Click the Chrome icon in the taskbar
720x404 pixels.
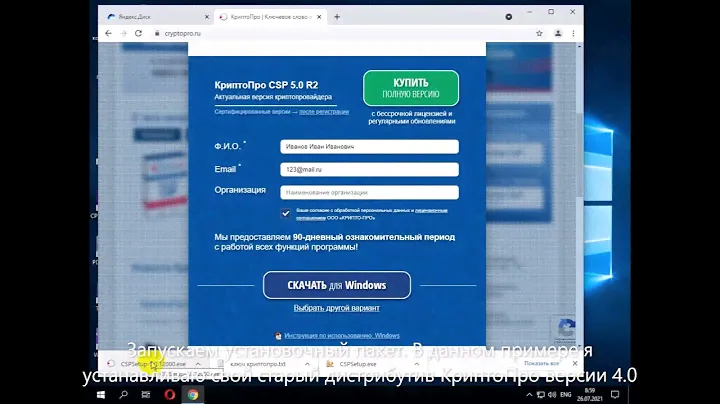point(192,394)
